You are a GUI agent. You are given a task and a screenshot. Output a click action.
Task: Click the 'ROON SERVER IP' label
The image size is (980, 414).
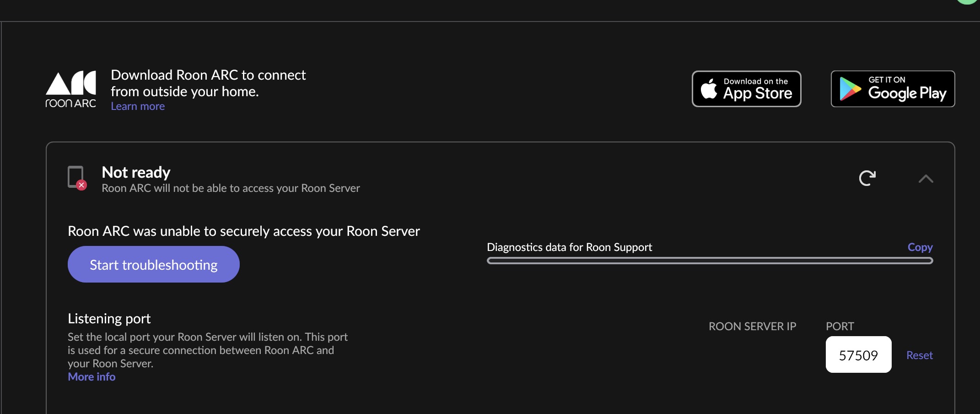[752, 327]
